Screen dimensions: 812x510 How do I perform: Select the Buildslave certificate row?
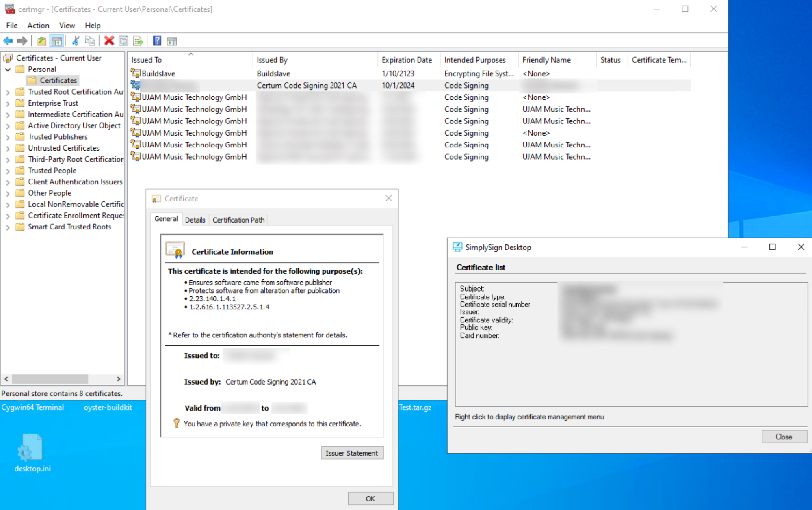[x=409, y=73]
